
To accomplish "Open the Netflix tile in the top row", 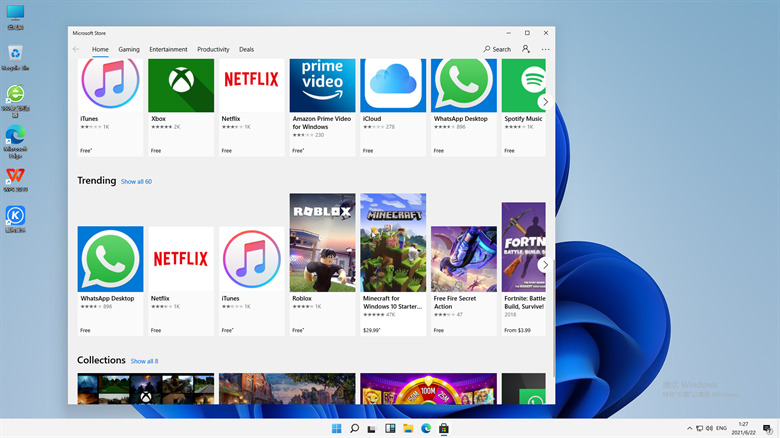I will 251,108.
